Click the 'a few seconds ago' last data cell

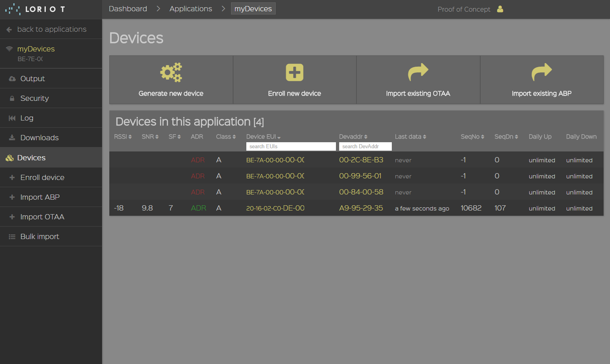(x=422, y=209)
